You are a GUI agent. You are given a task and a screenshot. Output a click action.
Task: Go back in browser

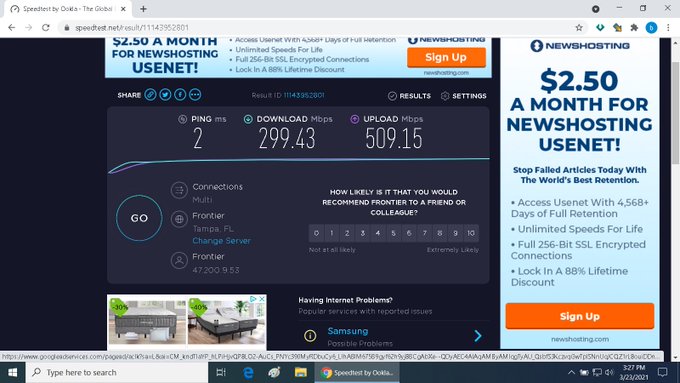(x=12, y=27)
